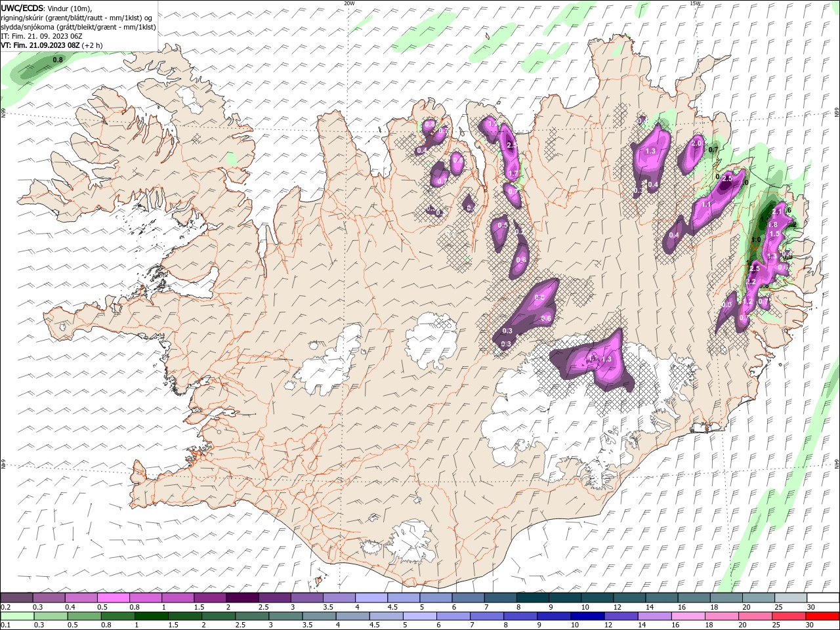Viewport: 840px width, 630px height.
Task: Click the '15W' longitude label
Action: click(x=695, y=3)
